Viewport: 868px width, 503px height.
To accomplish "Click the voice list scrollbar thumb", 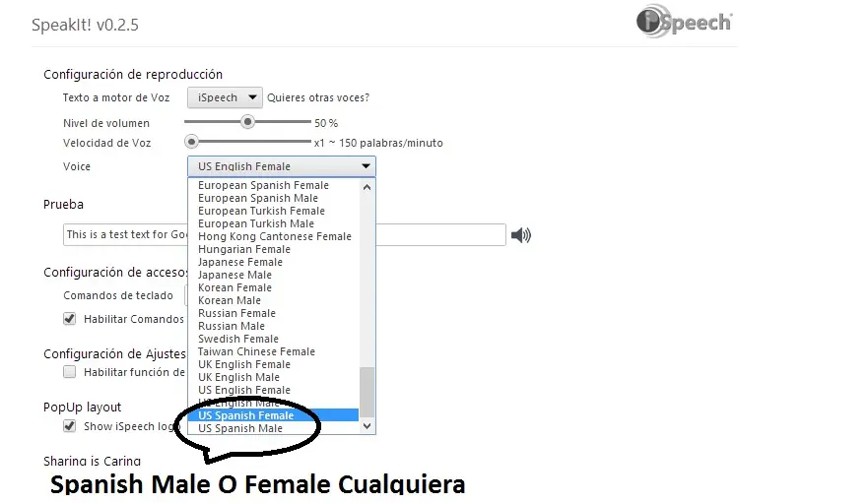I will 367,392.
